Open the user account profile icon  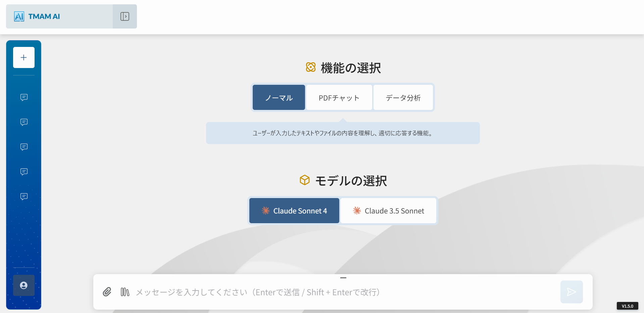24,285
